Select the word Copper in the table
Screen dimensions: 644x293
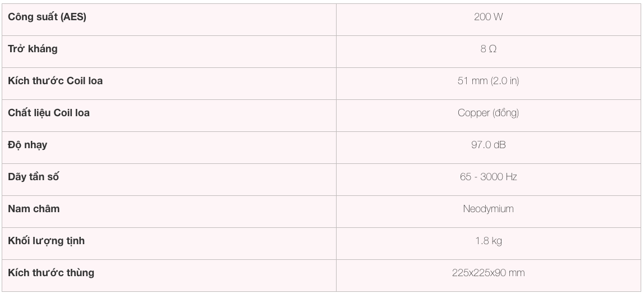click(474, 113)
